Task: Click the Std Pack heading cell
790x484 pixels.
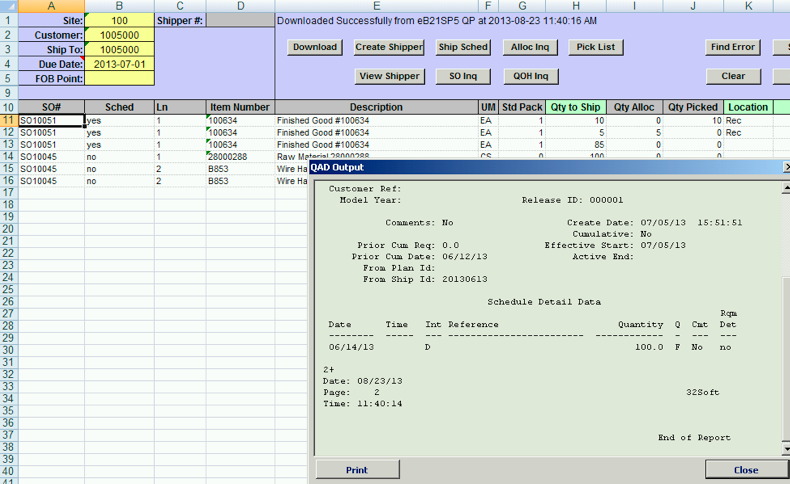Action: click(x=522, y=107)
